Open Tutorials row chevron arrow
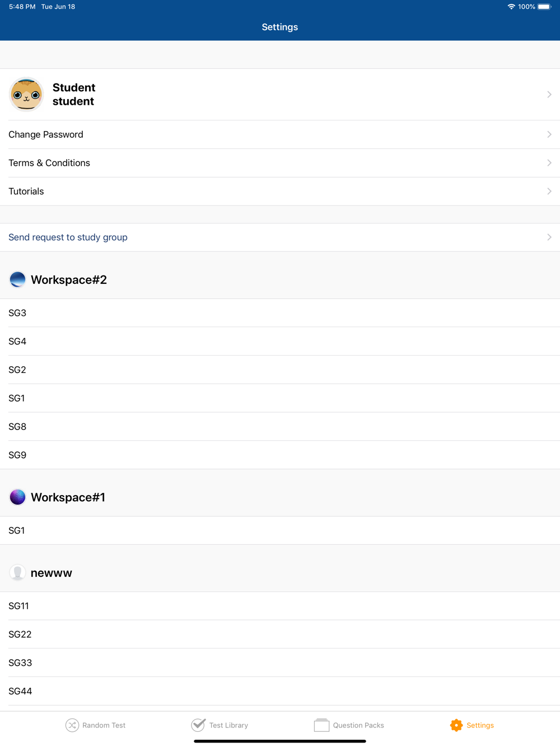Viewport: 560px width, 747px height. [x=549, y=192]
